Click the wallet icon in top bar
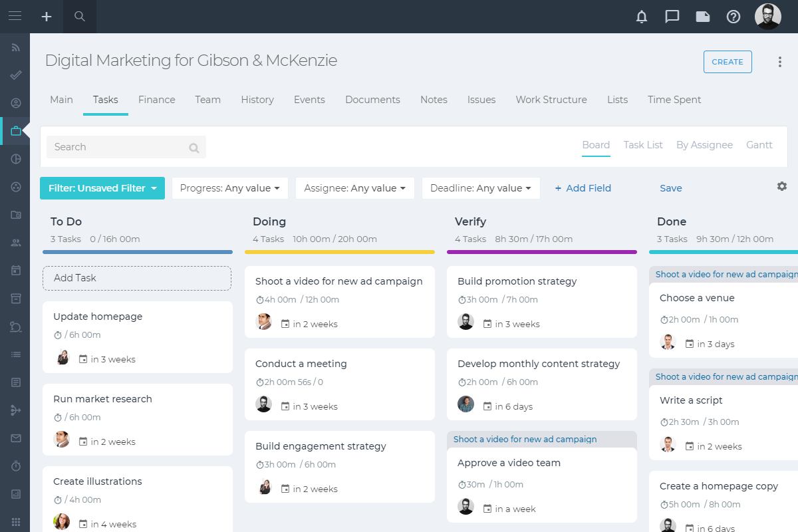The height and width of the screenshot is (532, 798). [703, 17]
